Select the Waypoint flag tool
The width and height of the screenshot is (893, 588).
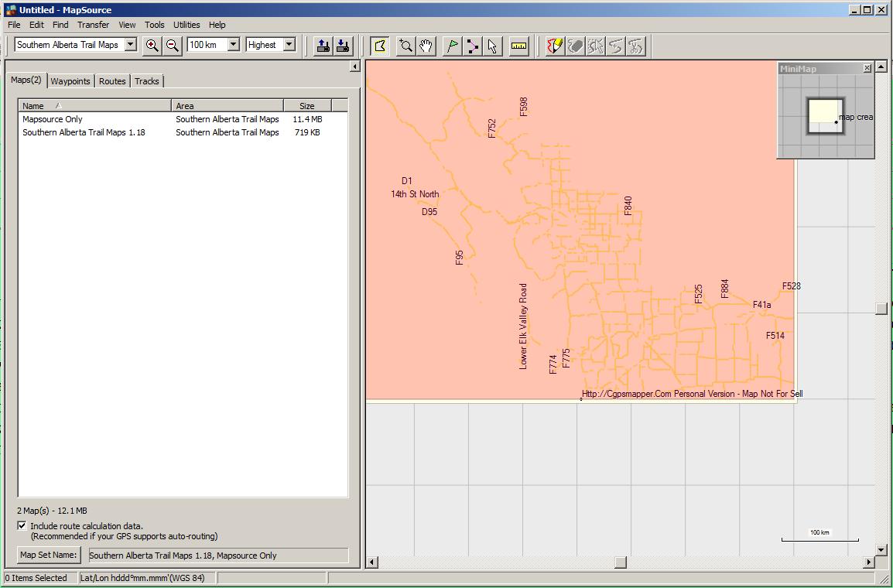click(453, 46)
